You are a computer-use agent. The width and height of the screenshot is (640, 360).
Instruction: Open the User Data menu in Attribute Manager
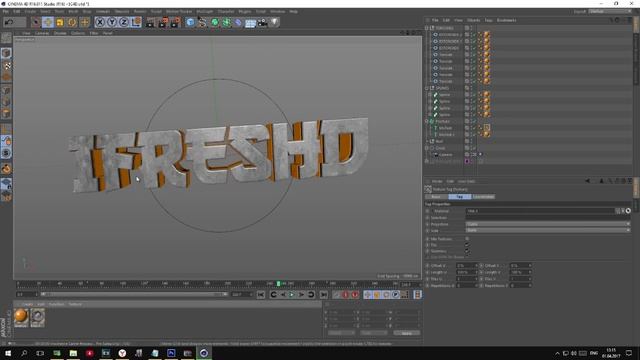(466, 181)
